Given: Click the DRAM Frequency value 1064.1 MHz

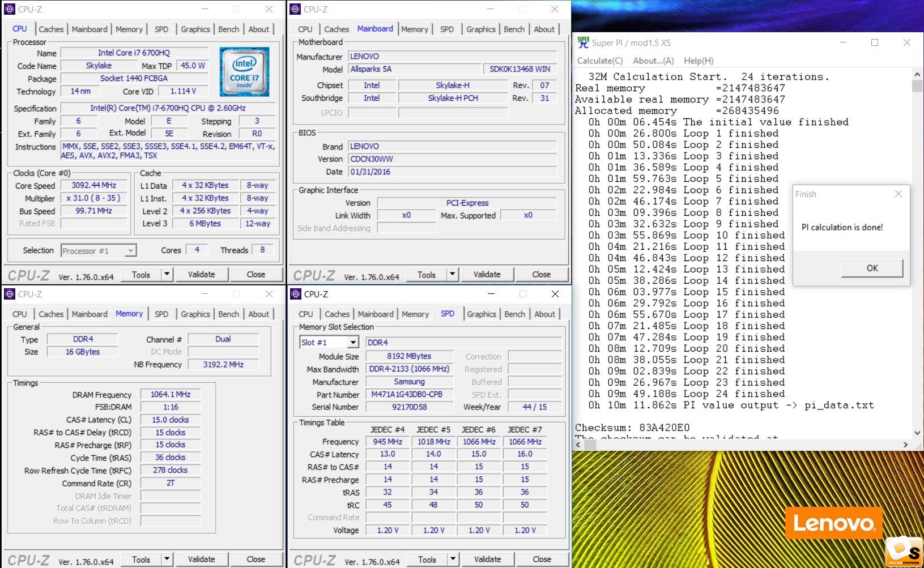Looking at the screenshot, I should click(x=171, y=394).
